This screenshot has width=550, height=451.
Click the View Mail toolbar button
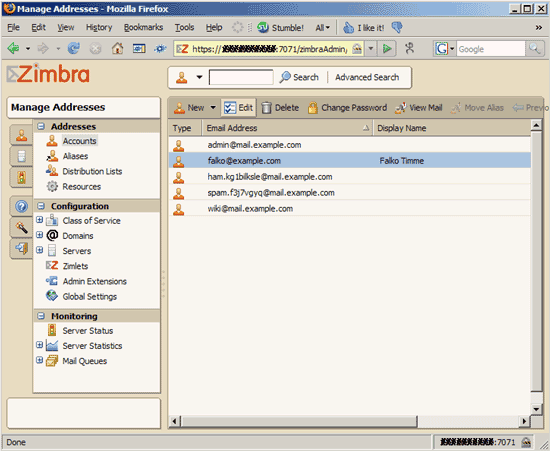click(x=418, y=108)
